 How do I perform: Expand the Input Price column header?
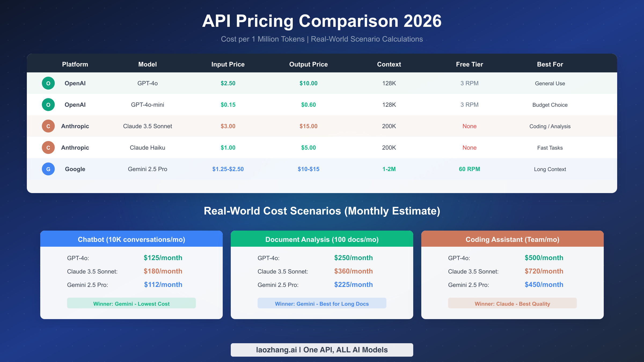coord(228,64)
